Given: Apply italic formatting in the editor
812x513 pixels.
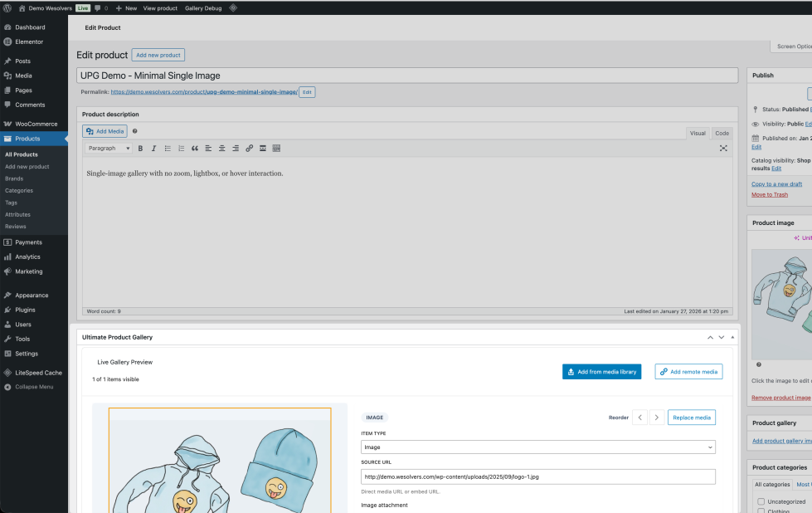Looking at the screenshot, I should [x=153, y=149].
